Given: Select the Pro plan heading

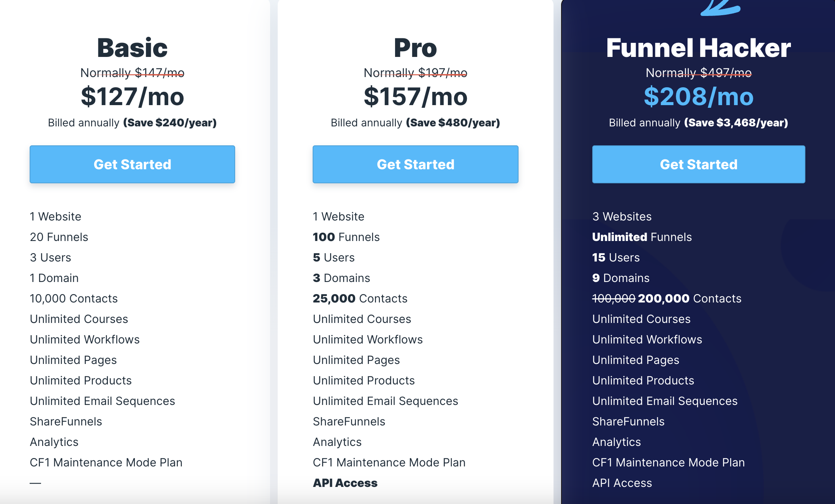Looking at the screenshot, I should (x=415, y=47).
